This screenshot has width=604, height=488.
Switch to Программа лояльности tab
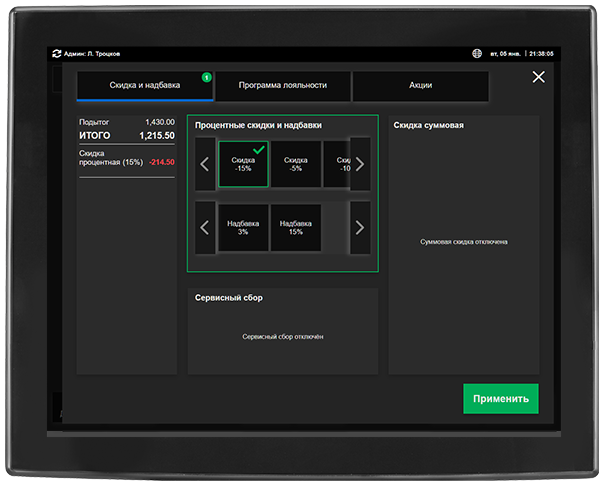click(283, 86)
